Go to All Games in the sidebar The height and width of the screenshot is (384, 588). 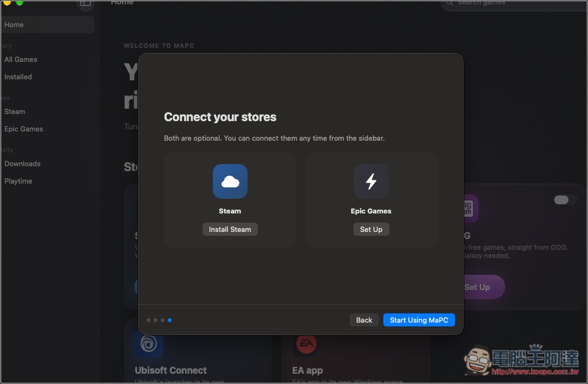pyautogui.click(x=21, y=59)
